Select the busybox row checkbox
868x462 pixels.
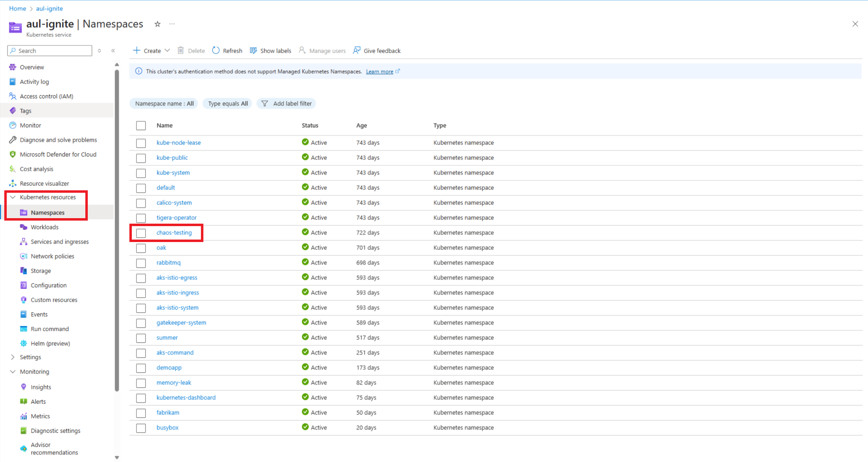point(141,428)
